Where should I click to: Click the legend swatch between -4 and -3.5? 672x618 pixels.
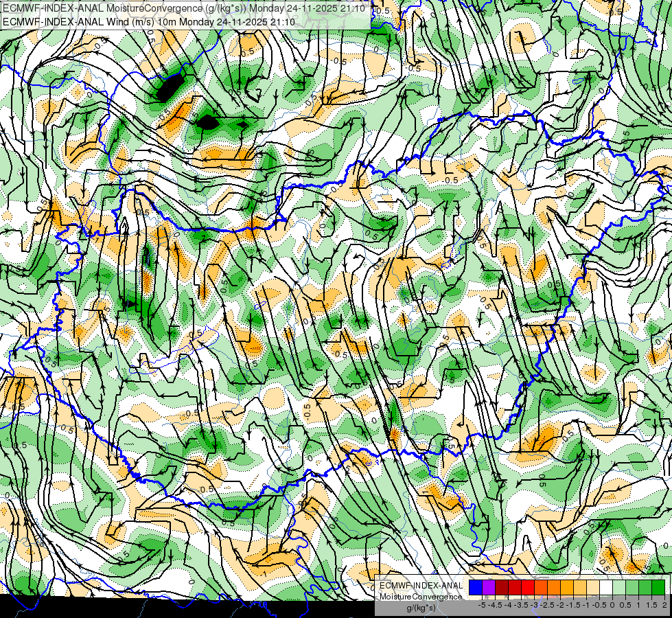(x=515, y=588)
